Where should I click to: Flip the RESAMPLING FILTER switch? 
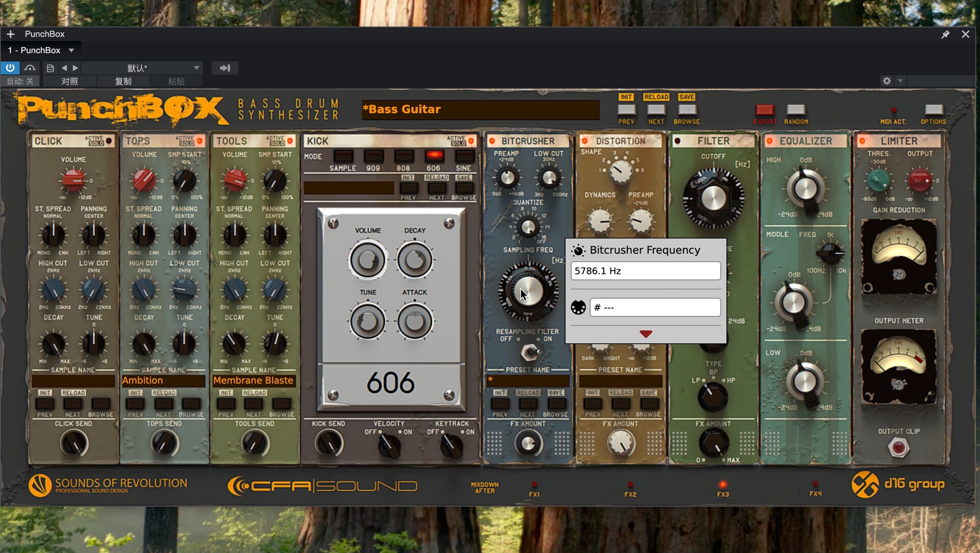(x=530, y=352)
